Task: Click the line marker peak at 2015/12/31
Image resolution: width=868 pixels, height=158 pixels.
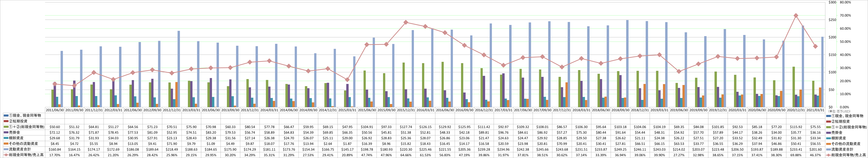Action: pos(406,22)
